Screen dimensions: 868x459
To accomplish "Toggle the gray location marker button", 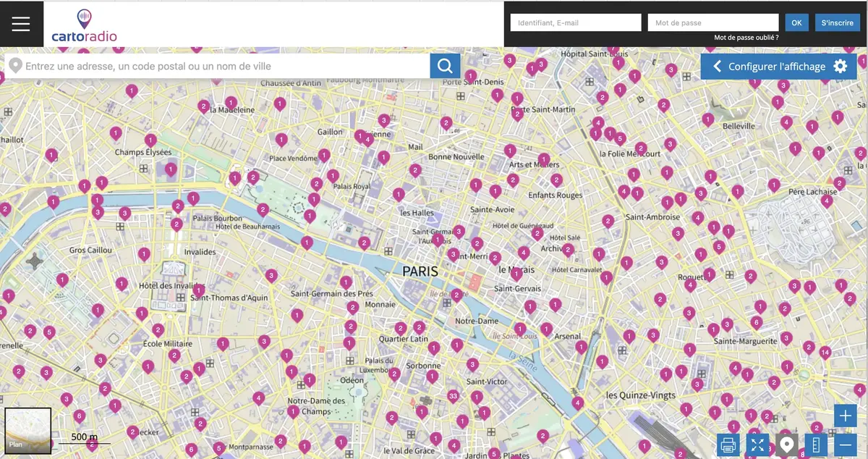I will click(x=786, y=445).
